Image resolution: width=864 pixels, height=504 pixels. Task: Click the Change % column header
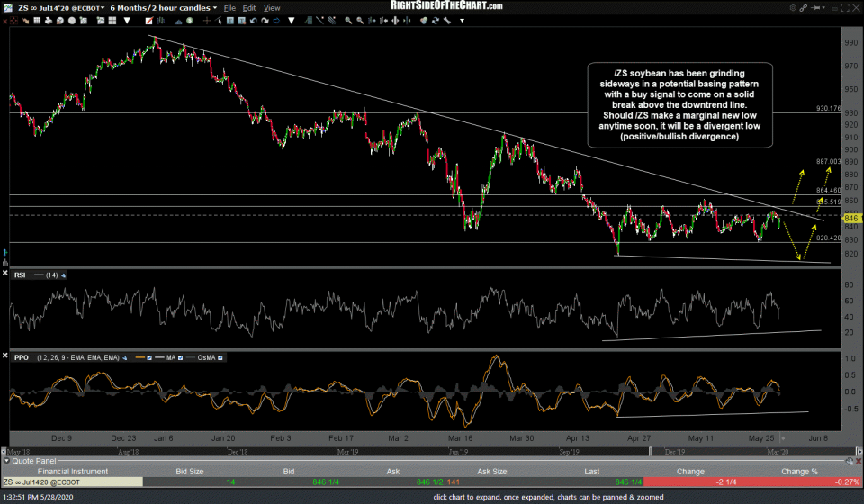click(x=800, y=471)
